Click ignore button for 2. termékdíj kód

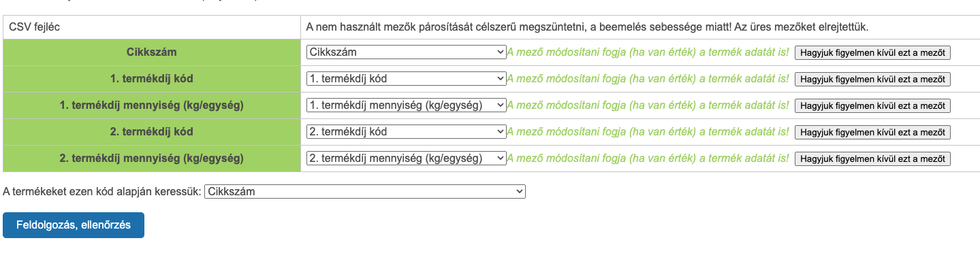pyautogui.click(x=872, y=132)
